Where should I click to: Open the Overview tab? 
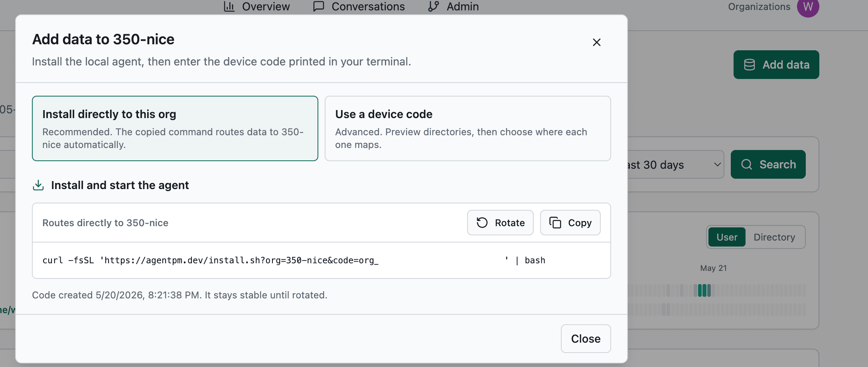[x=257, y=6]
